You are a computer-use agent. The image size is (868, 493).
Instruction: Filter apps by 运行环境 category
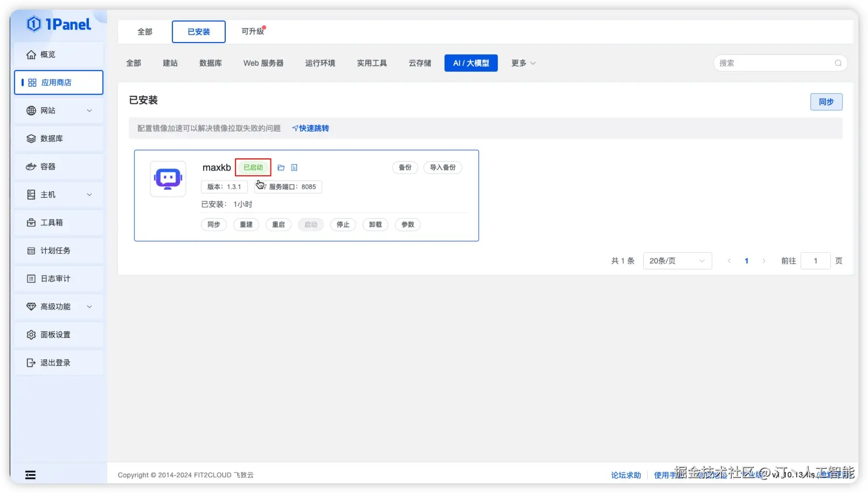pos(320,63)
